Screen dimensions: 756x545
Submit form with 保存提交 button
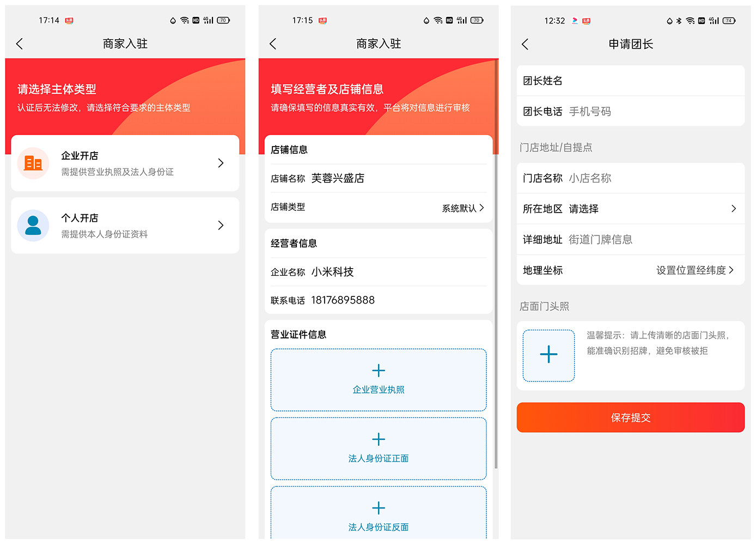631,417
